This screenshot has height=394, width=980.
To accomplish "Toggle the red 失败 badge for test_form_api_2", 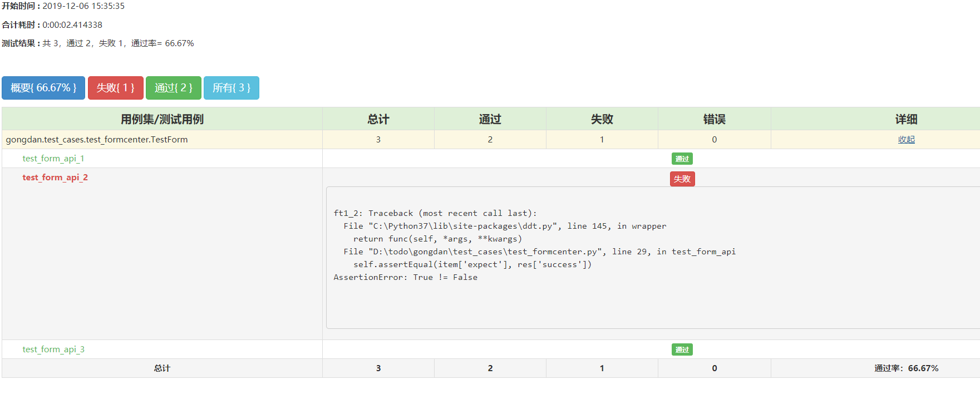I will [x=682, y=179].
